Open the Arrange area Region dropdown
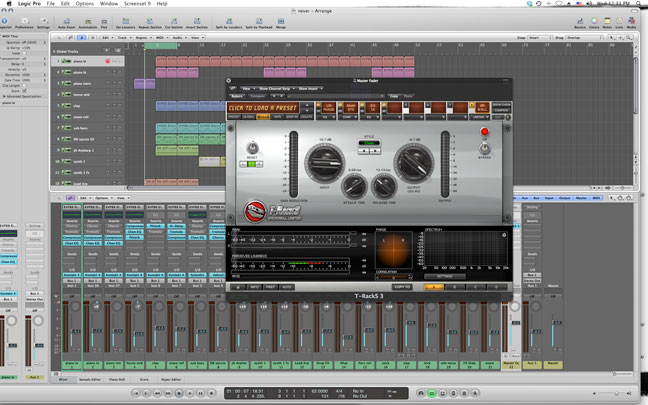The width and height of the screenshot is (648, 405). click(x=143, y=38)
